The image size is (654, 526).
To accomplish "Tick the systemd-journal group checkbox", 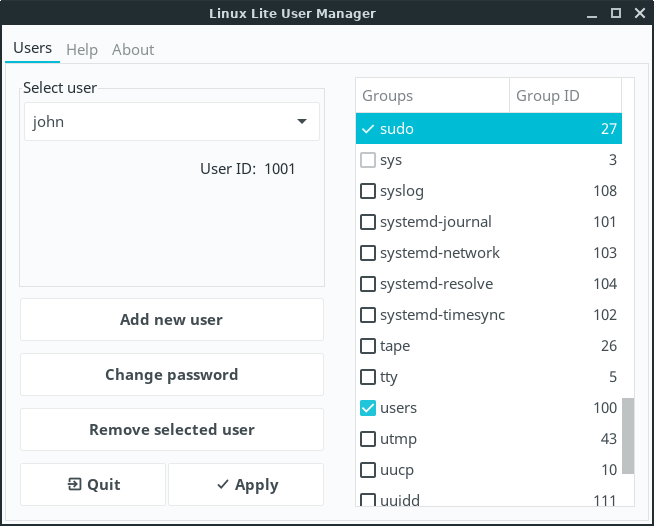I will click(368, 222).
